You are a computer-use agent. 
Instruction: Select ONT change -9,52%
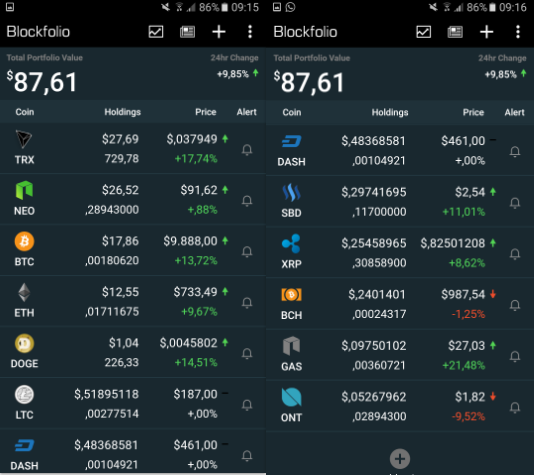pos(468,416)
